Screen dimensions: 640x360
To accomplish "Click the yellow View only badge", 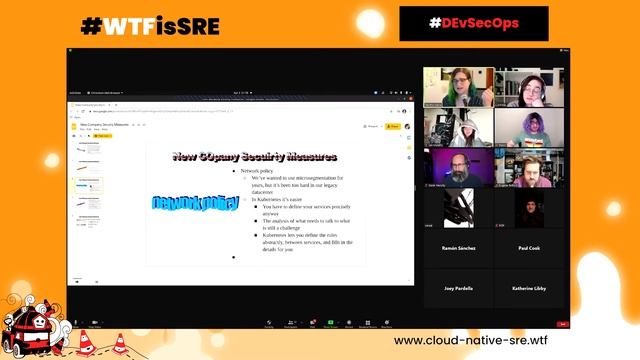I will (102, 136).
